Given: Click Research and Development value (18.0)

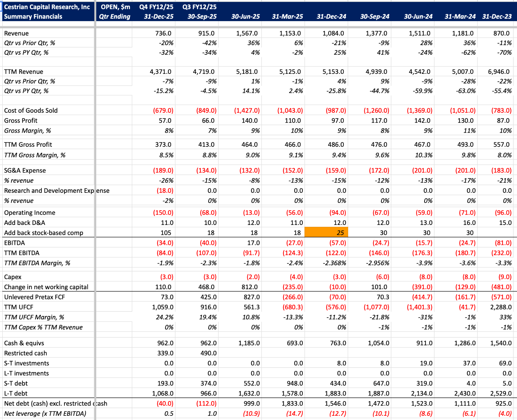Looking at the screenshot, I should [x=165, y=191].
